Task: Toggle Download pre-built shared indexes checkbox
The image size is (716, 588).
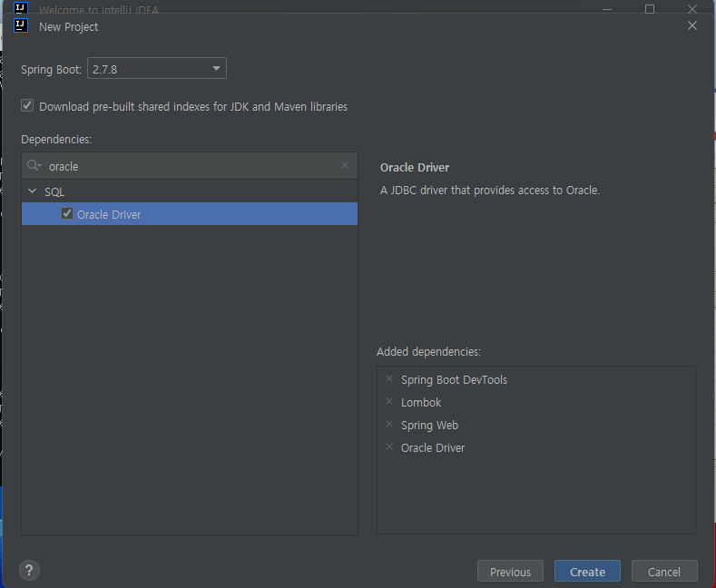Action: [x=27, y=106]
